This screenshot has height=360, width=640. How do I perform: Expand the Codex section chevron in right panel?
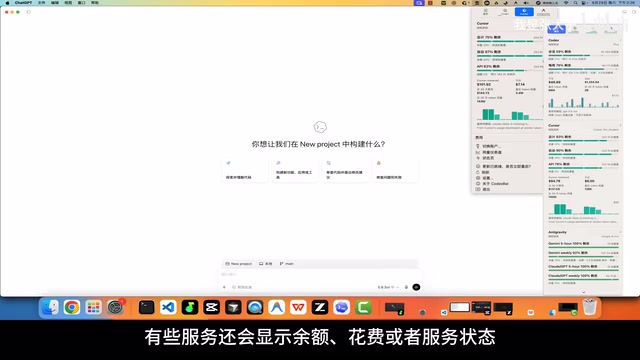coord(620,40)
